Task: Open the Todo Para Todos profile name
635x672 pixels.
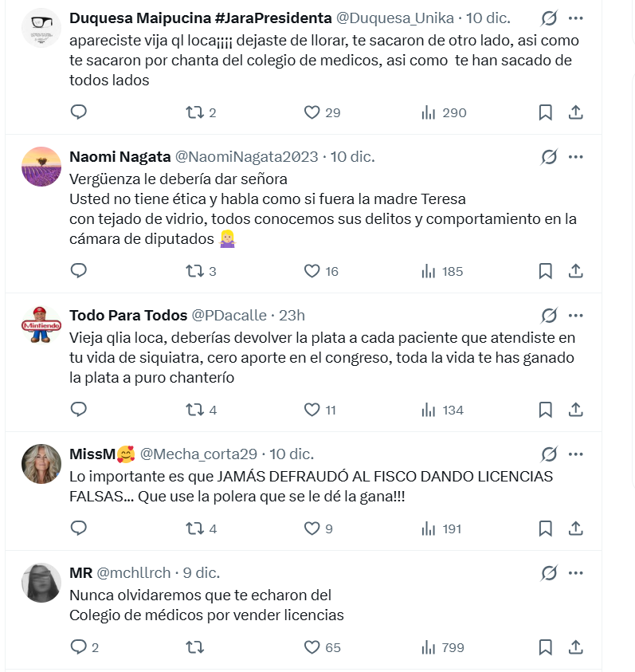Action: 128,315
